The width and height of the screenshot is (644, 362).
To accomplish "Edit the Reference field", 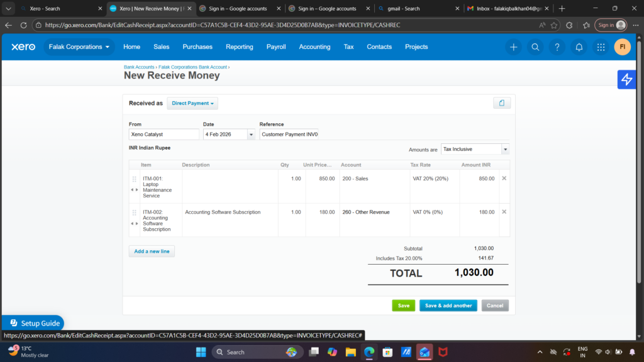I will (289, 134).
